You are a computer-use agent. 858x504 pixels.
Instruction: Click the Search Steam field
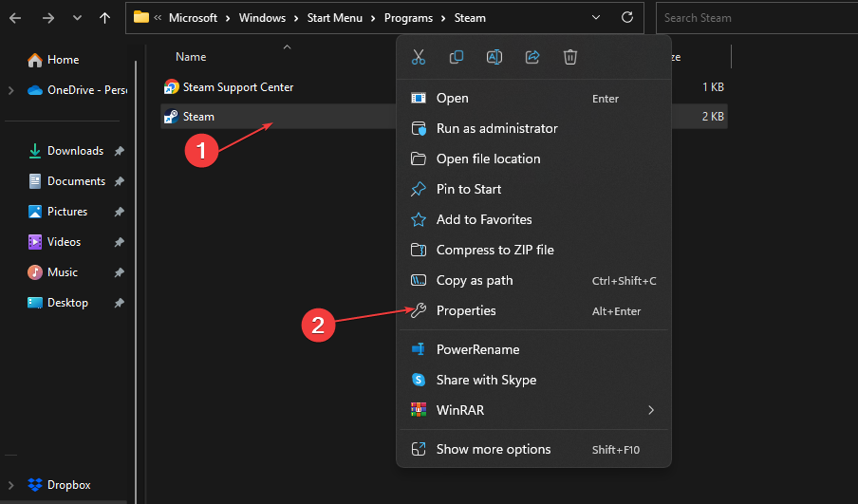tap(756, 18)
